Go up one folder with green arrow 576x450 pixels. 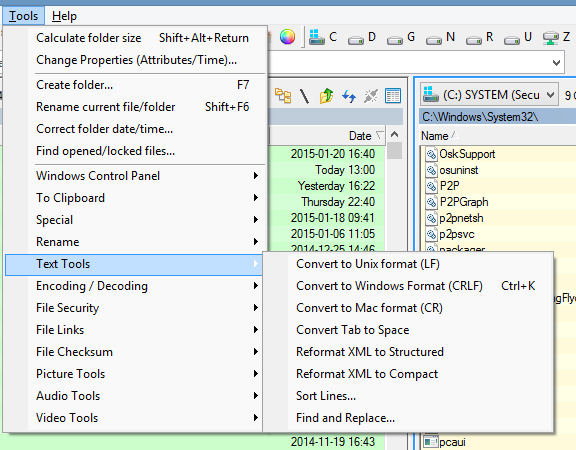point(326,96)
